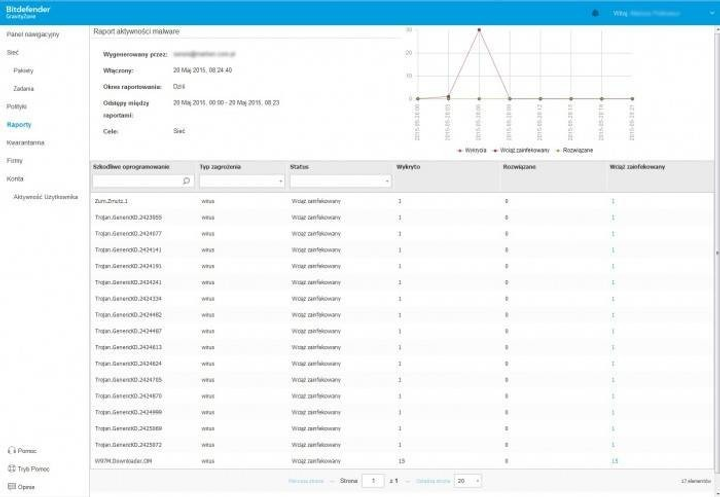Open the notifications bell in the top bar
The height and width of the screenshot is (497, 720).
coord(596,13)
